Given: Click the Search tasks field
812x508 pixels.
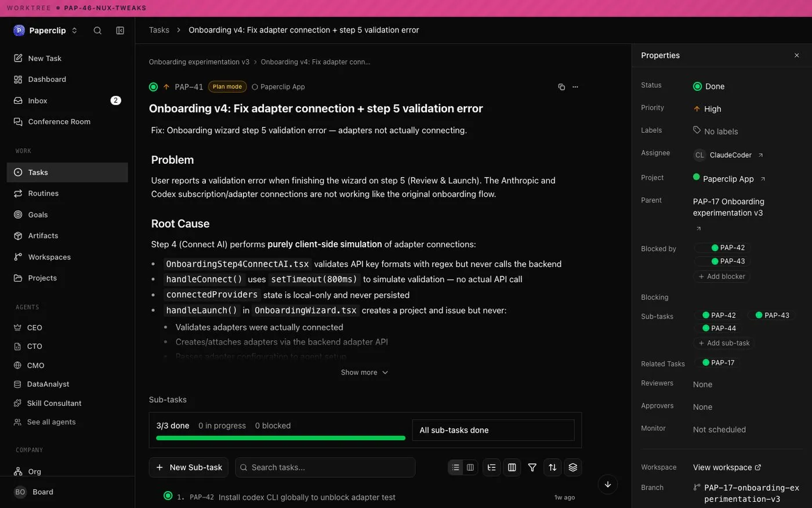Looking at the screenshot, I should [x=325, y=467].
